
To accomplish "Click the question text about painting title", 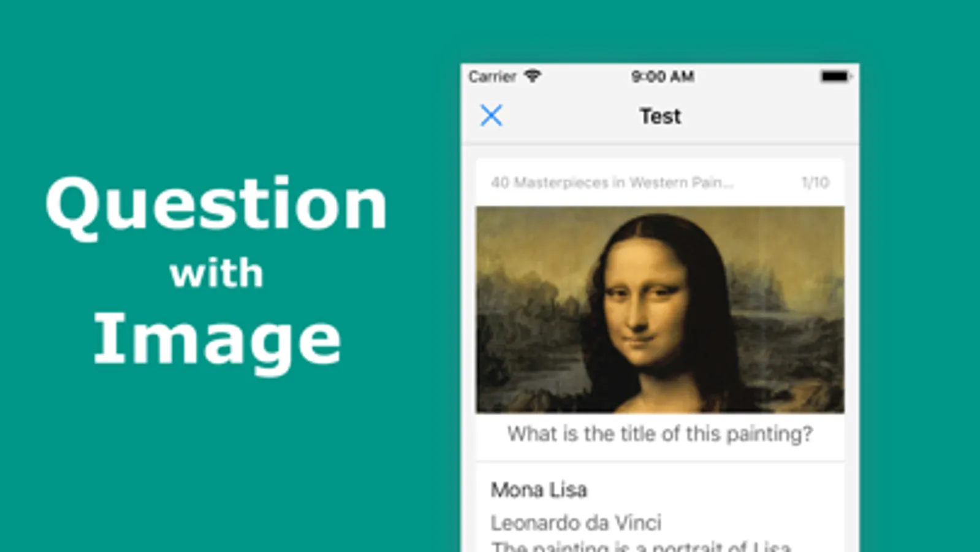I will click(660, 434).
